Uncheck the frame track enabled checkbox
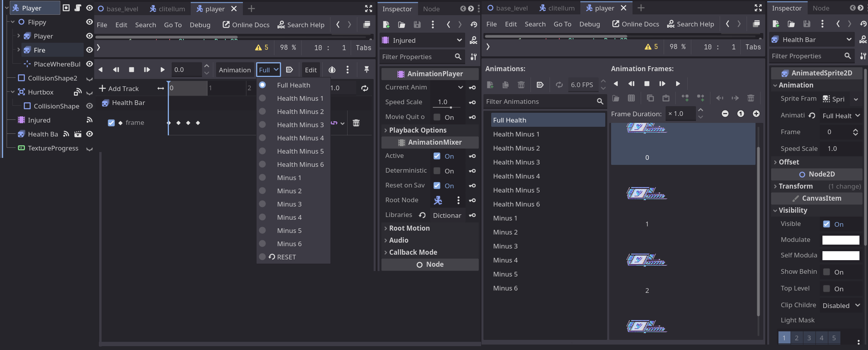Image resolution: width=868 pixels, height=350 pixels. tap(111, 123)
